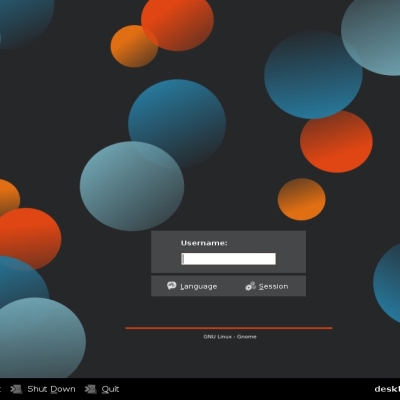Screen dimensions: 400x400
Task: Click the gears icon beside Session
Action: [x=250, y=286]
